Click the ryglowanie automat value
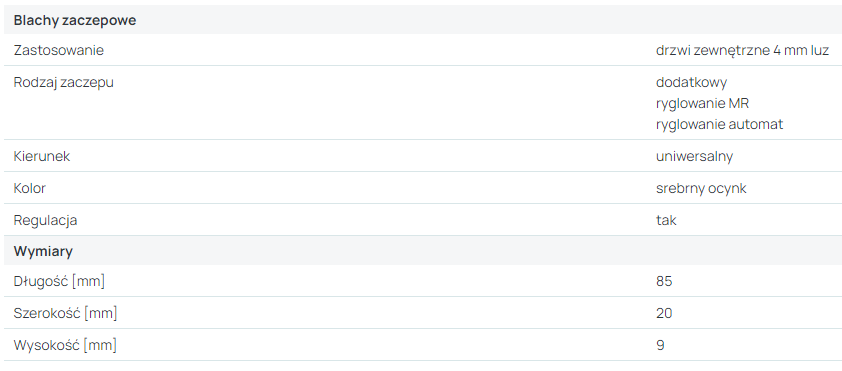 coord(719,125)
